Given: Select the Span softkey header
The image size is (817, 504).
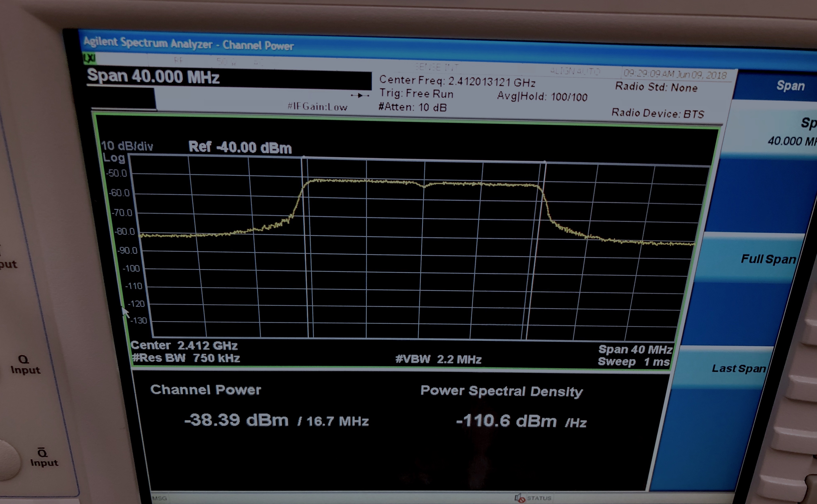Looking at the screenshot, I should coord(790,86).
